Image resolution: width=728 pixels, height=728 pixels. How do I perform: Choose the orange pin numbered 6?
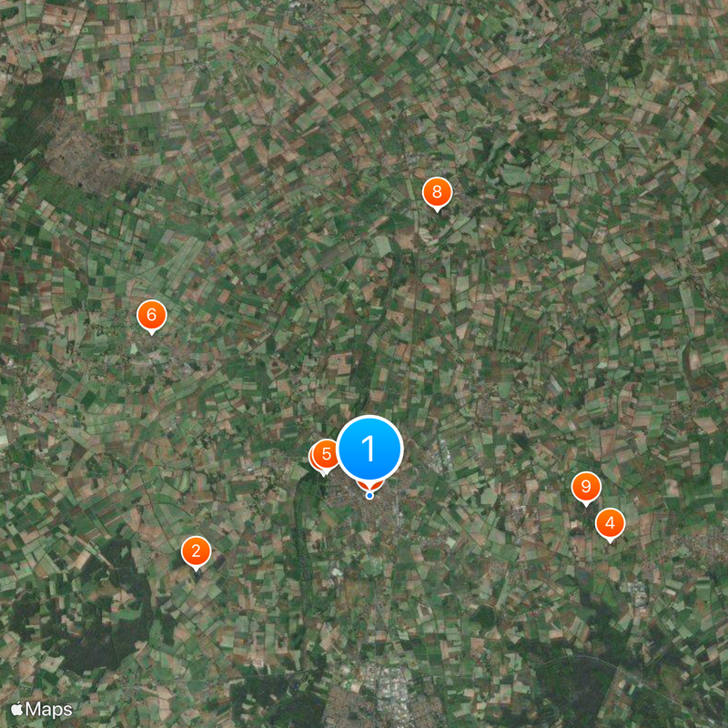click(151, 315)
